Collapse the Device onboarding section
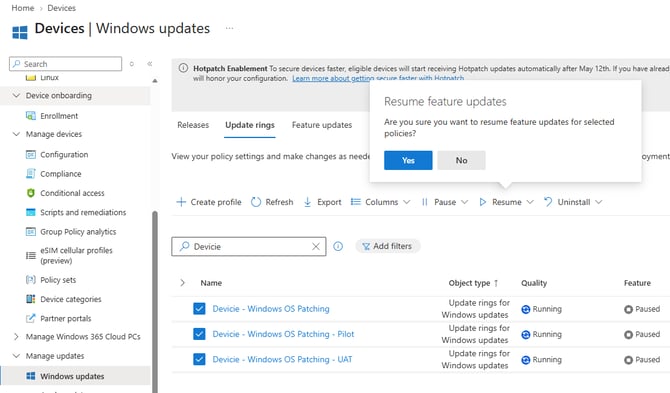 [16, 95]
